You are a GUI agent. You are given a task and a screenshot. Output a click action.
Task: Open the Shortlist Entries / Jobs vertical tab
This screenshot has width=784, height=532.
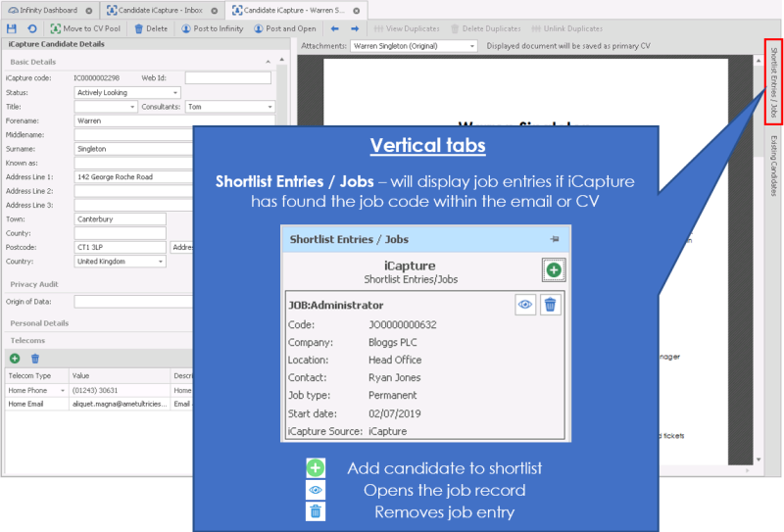(x=773, y=82)
